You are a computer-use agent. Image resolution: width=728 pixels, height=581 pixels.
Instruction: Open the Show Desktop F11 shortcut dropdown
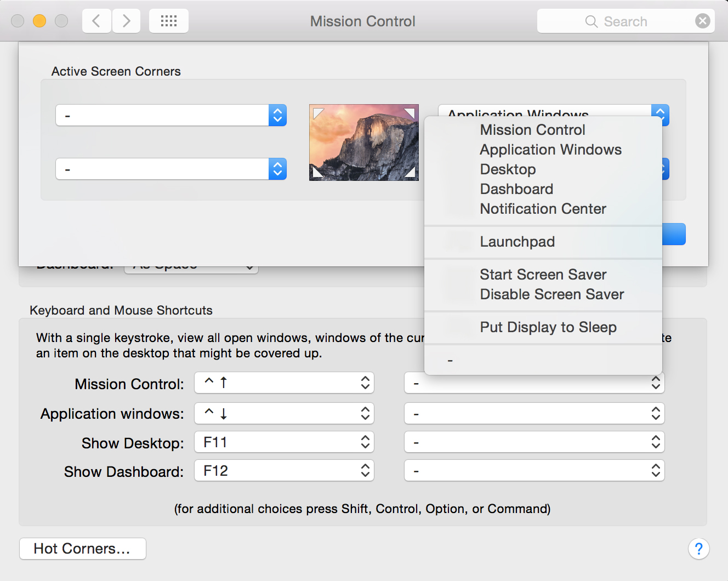click(x=284, y=442)
